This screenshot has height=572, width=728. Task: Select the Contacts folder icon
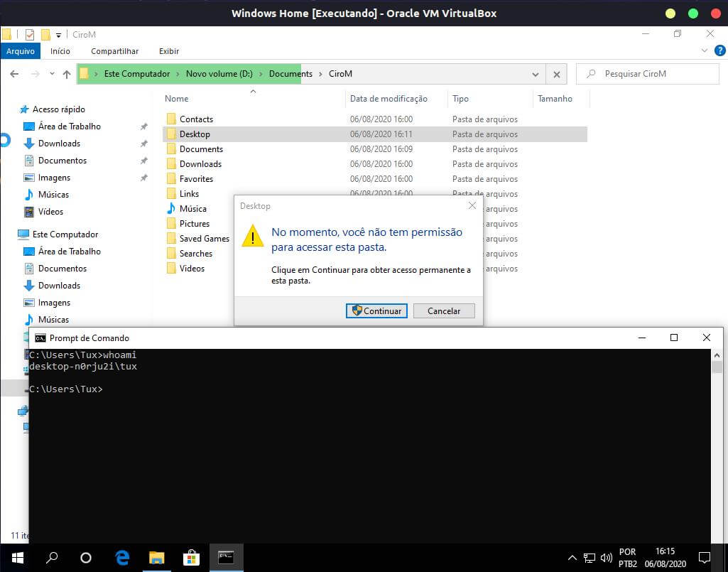(171, 119)
